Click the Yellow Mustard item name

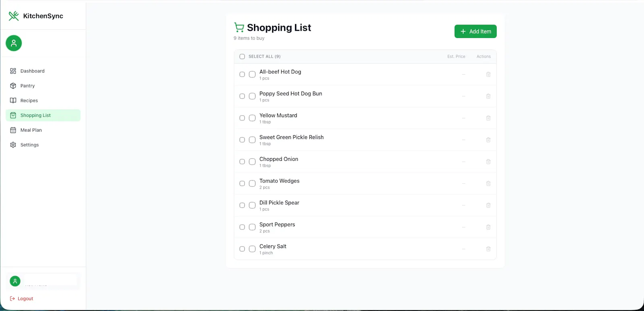pyautogui.click(x=278, y=115)
